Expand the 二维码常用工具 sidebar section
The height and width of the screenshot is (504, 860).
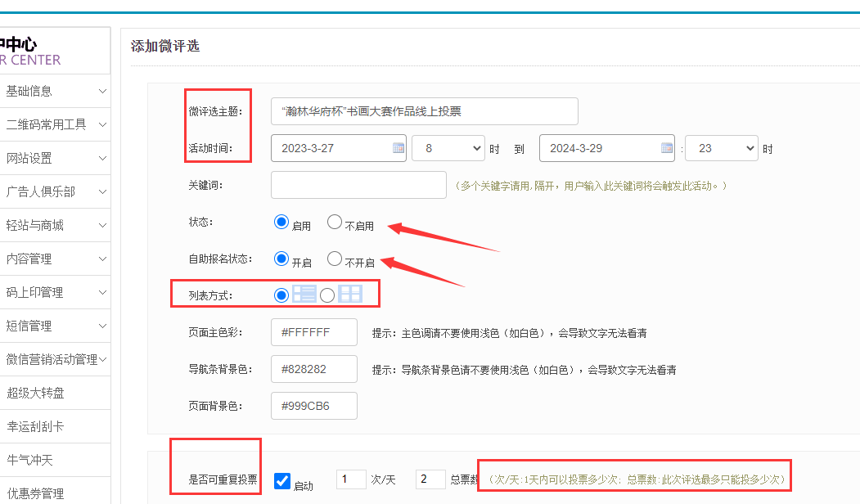point(55,124)
